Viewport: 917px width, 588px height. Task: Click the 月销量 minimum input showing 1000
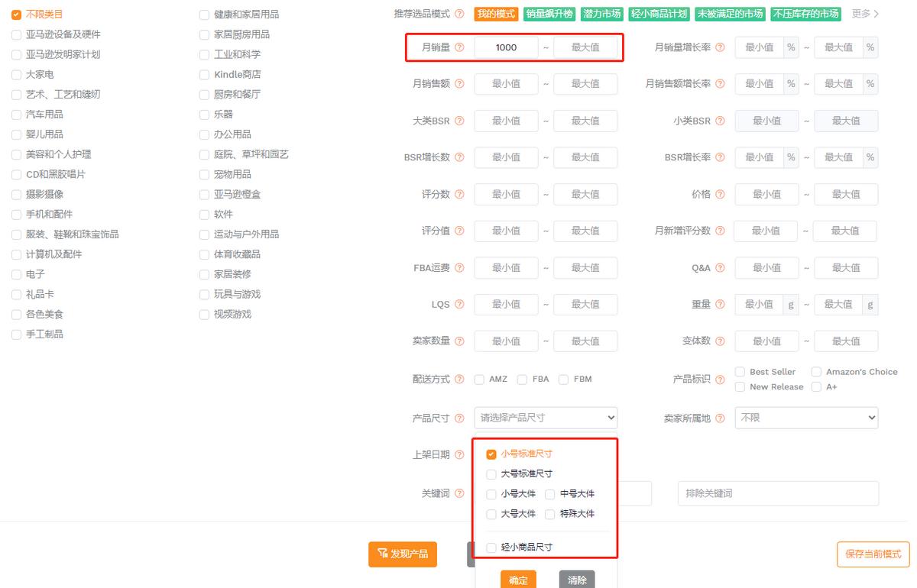(x=506, y=47)
